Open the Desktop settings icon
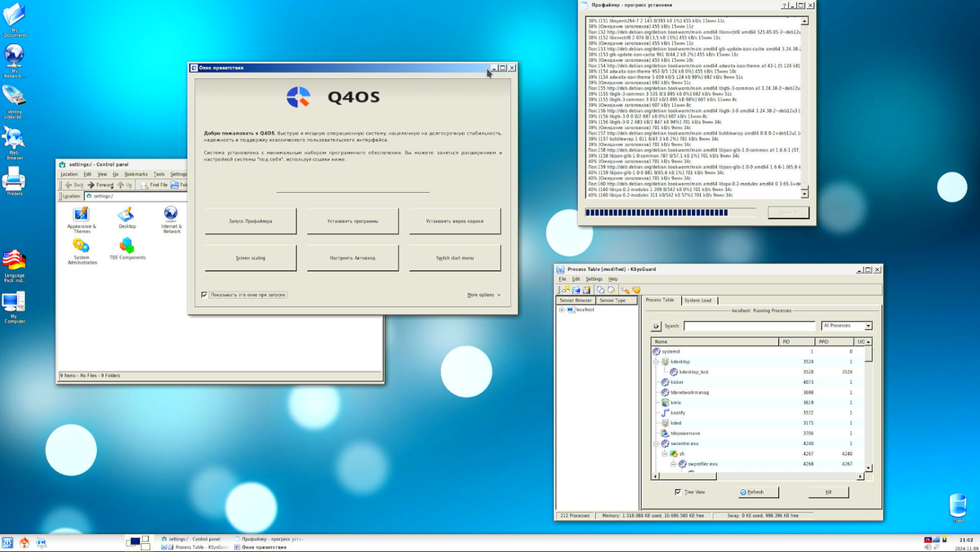Viewport: 980px width, 552px height. point(127,212)
